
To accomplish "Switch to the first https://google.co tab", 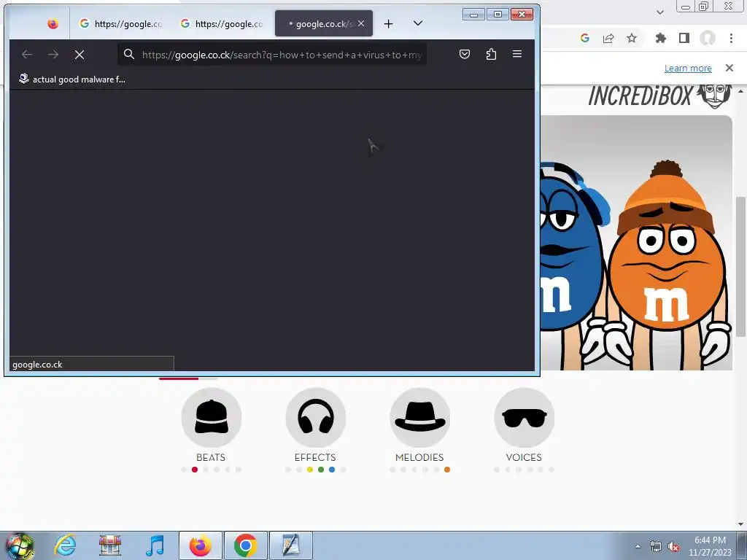I will tap(120, 23).
